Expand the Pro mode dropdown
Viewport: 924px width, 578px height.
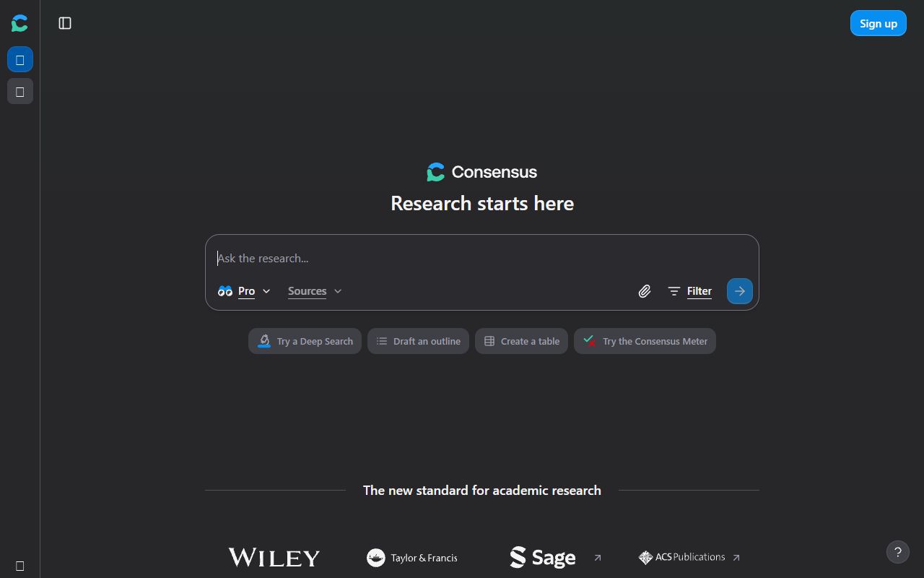coord(266,291)
